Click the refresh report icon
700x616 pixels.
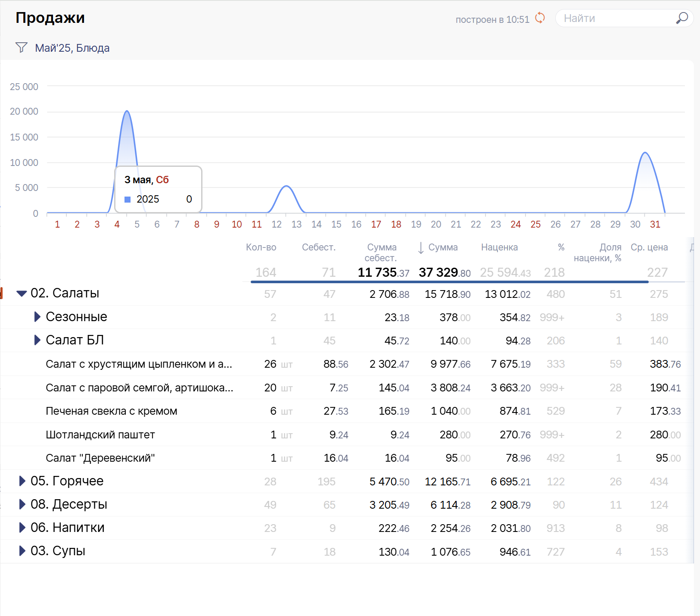(540, 18)
